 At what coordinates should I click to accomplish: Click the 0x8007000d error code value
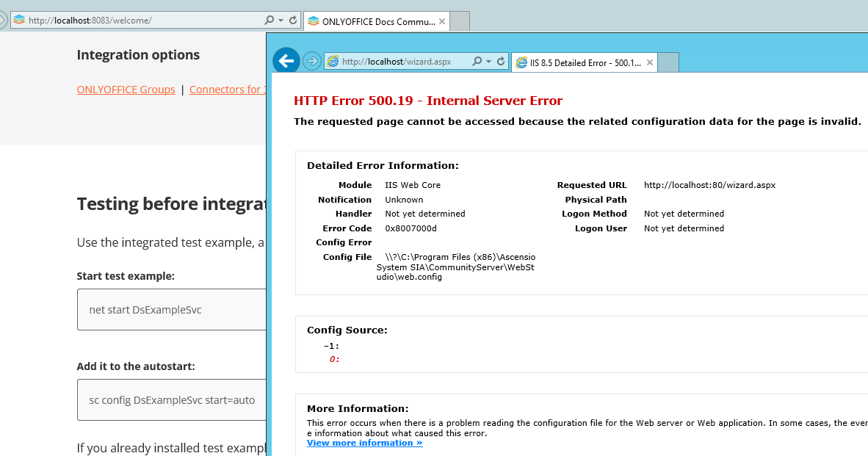pyautogui.click(x=411, y=228)
